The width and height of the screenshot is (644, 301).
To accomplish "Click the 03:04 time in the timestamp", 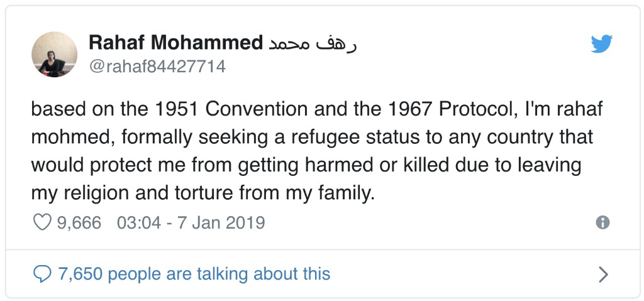I will point(139,223).
